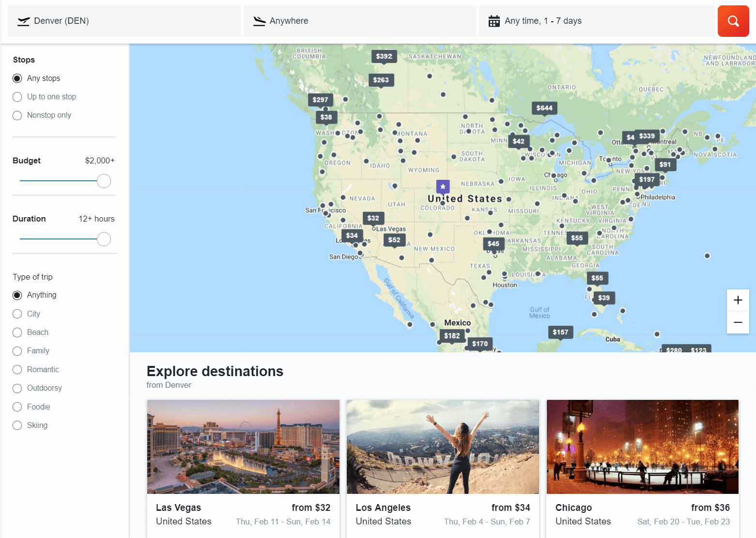This screenshot has width=756, height=538.
Task: Choose the Beach trip type
Action: (x=17, y=332)
